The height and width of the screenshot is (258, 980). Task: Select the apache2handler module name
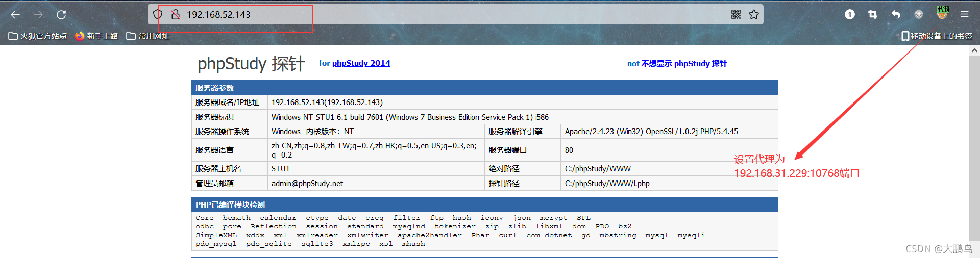[x=430, y=235]
